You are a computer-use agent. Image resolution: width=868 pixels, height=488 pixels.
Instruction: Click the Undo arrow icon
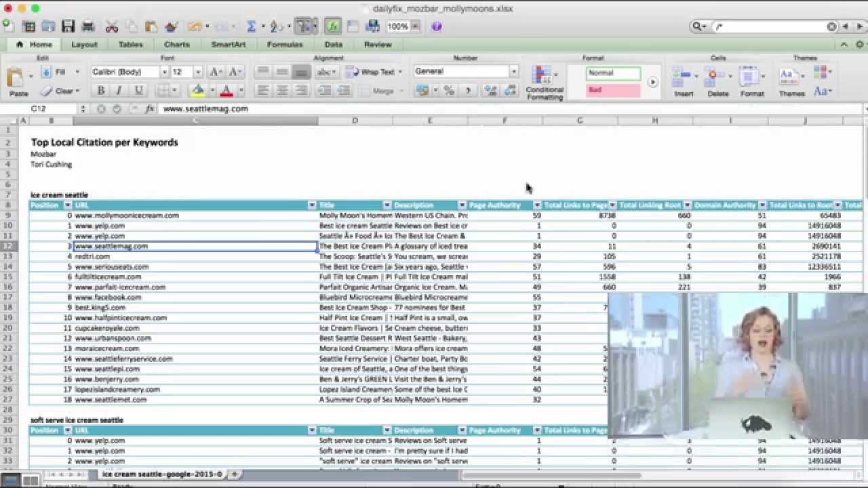click(195, 26)
